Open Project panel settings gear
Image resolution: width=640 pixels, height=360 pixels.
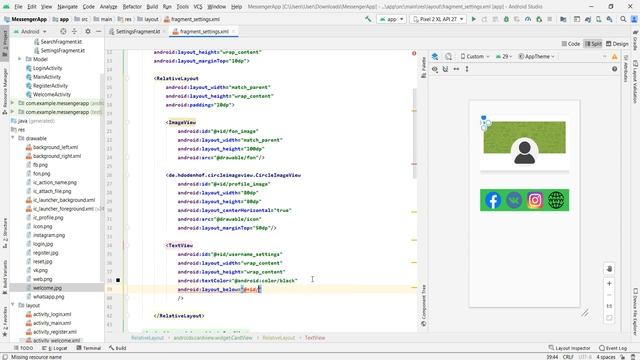(88, 31)
